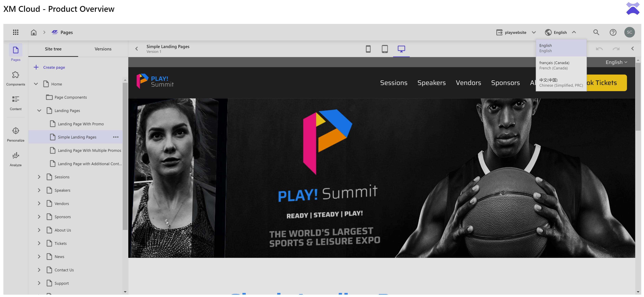Switch to the Versions tab
Viewport: 644px width, 297px height.
(103, 49)
